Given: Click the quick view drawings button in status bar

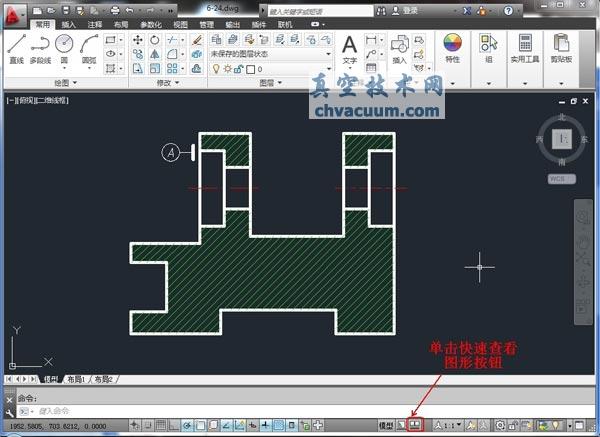Looking at the screenshot, I should click(414, 425).
